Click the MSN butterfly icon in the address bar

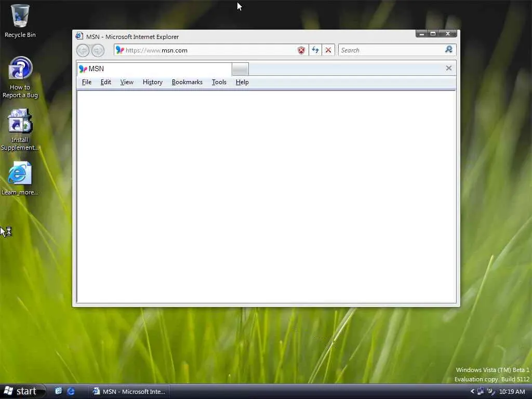pyautogui.click(x=120, y=50)
